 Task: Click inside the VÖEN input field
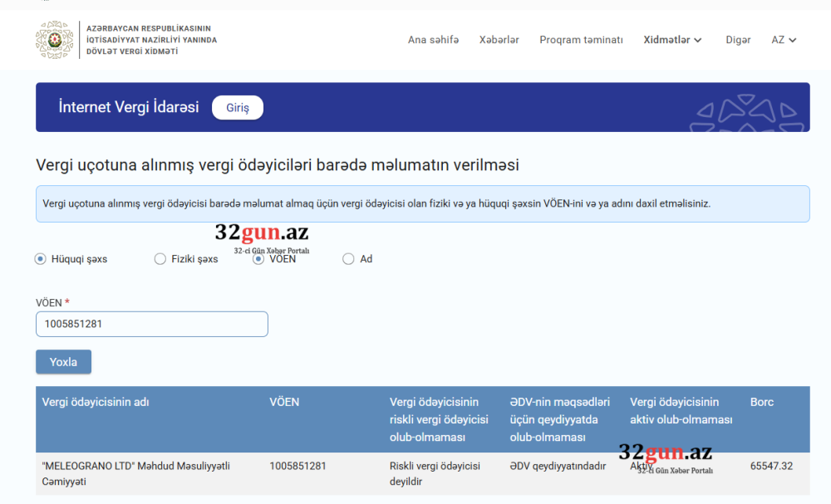click(x=151, y=324)
